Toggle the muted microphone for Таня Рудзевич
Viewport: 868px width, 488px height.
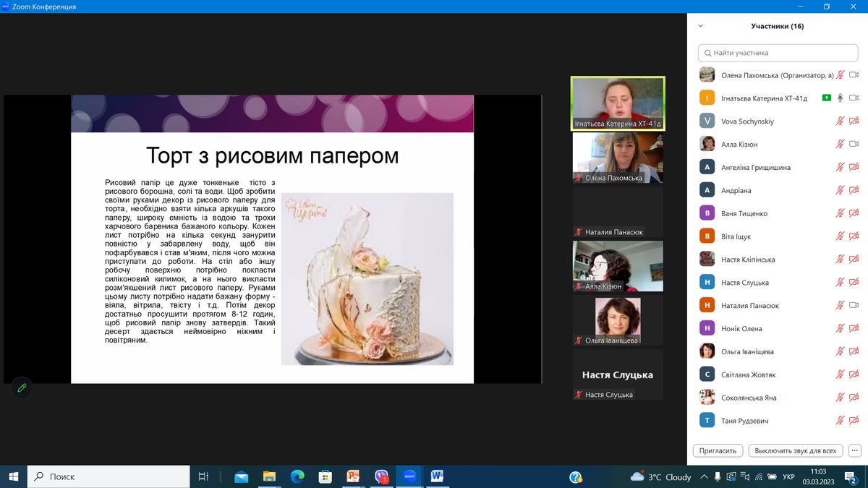(840, 420)
